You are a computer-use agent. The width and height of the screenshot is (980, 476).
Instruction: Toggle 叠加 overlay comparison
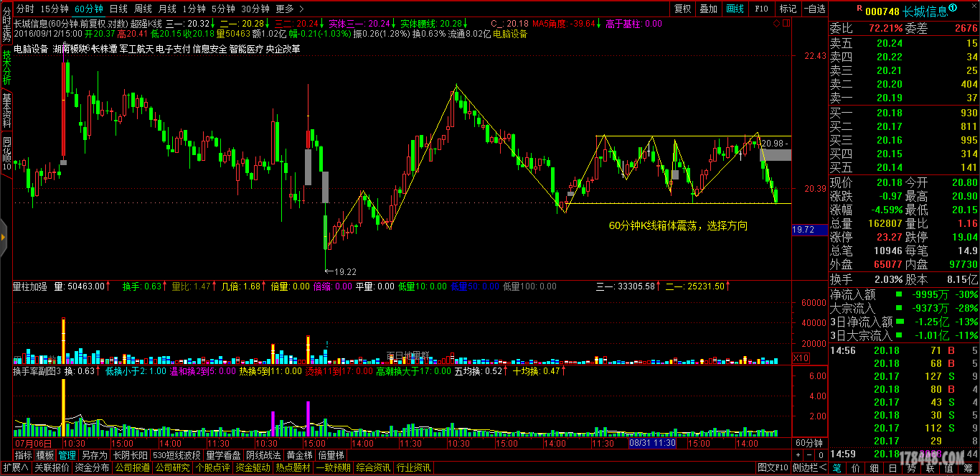click(x=708, y=9)
